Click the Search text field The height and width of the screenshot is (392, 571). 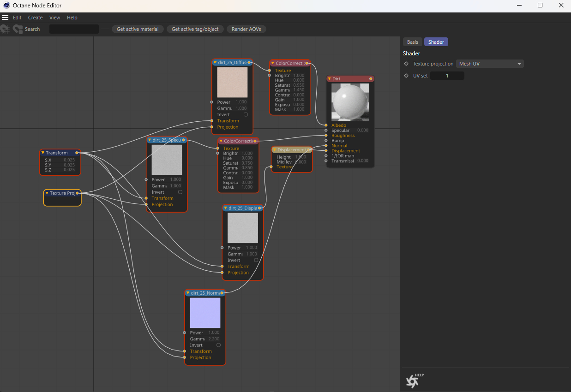click(74, 29)
